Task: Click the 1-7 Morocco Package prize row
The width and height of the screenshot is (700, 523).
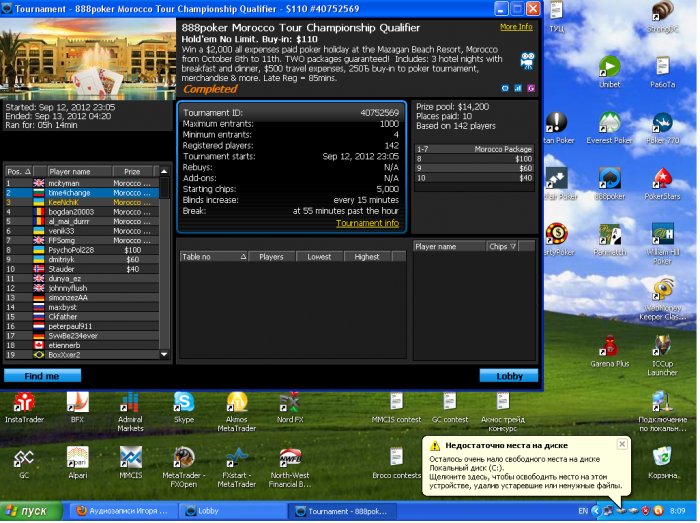Action: pyautogui.click(x=474, y=149)
